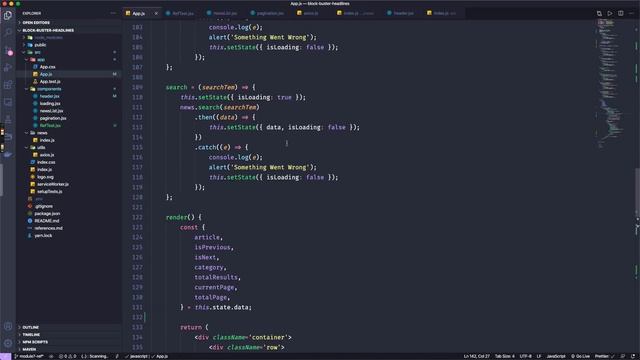640x360 pixels.
Task: Open the Docker view in the activity bar
Action: point(8,154)
